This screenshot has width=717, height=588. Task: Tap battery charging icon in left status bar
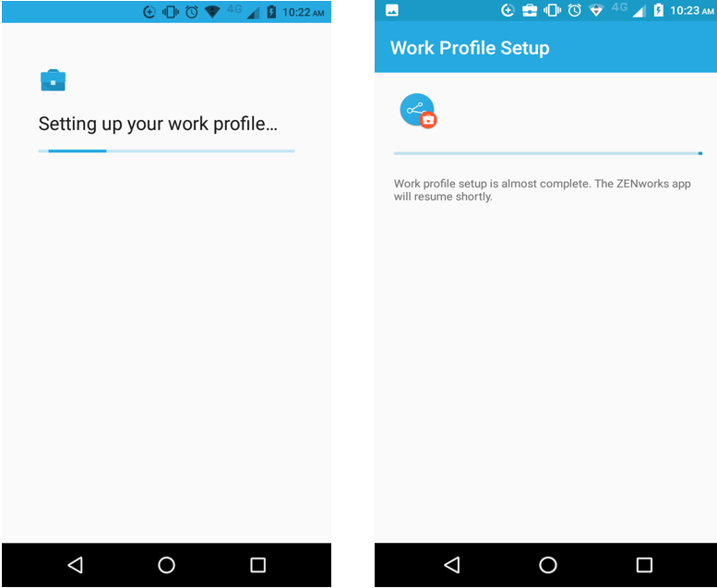coord(271,11)
